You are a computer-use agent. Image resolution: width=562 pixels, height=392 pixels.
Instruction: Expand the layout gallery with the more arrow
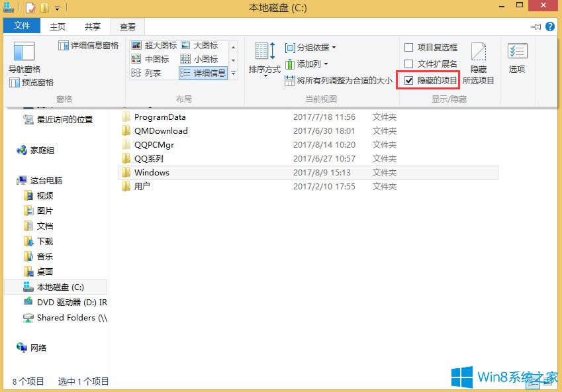233,73
